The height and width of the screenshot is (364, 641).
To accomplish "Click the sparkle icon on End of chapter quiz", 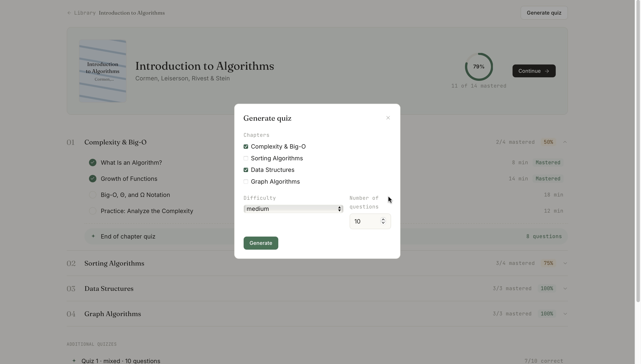I will [x=93, y=236].
